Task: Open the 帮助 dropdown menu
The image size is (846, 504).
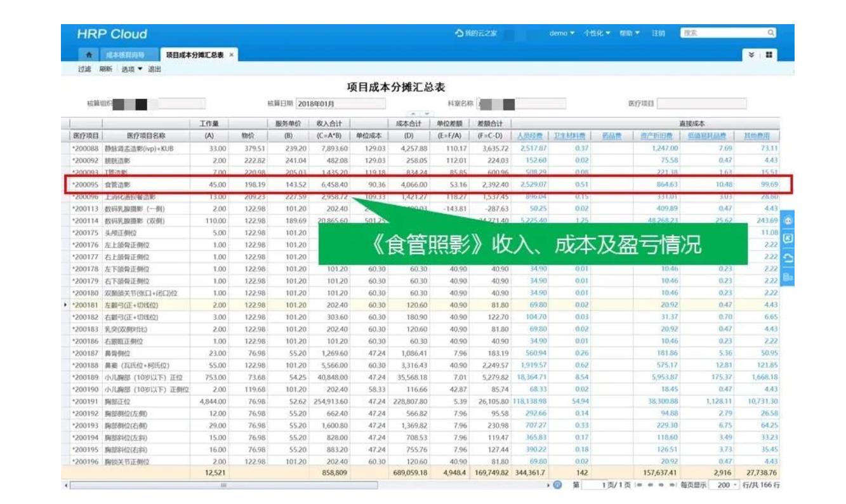Action: tap(630, 33)
